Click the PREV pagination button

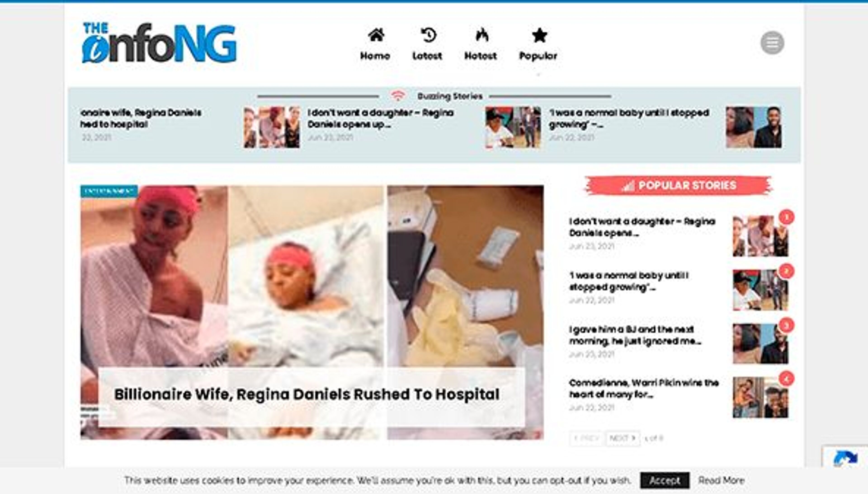point(586,438)
